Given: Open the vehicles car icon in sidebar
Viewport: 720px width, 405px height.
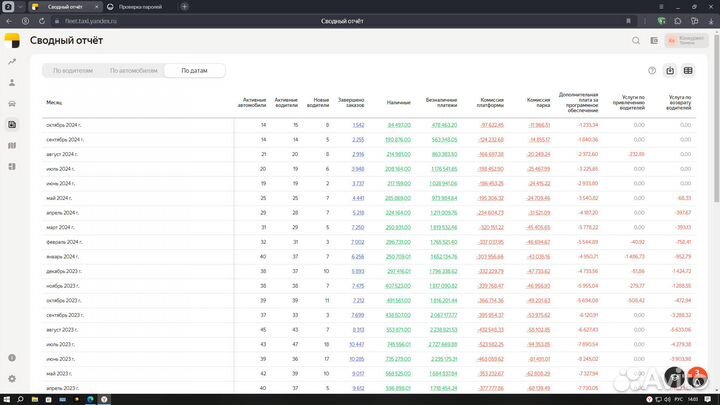Looking at the screenshot, I should click(12, 104).
